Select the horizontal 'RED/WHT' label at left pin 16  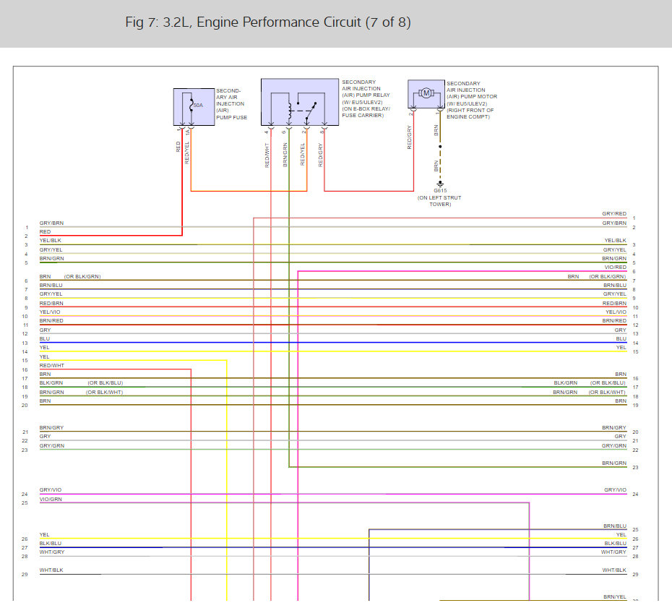click(52, 366)
